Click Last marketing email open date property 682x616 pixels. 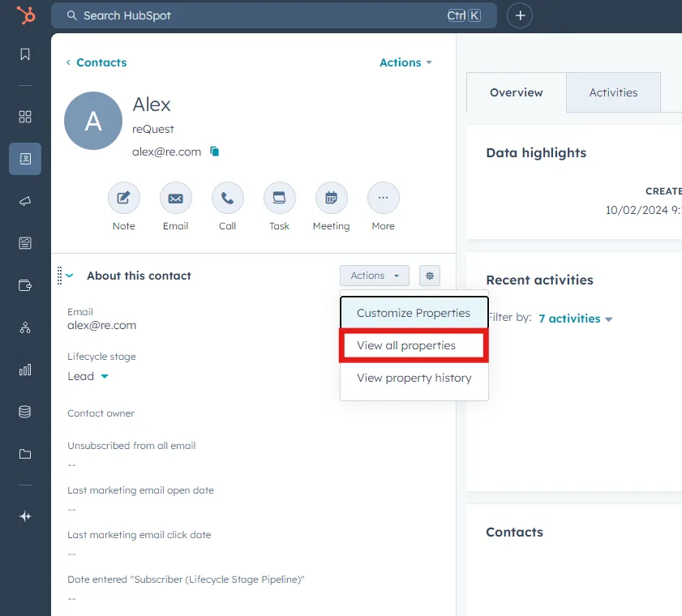tap(140, 490)
